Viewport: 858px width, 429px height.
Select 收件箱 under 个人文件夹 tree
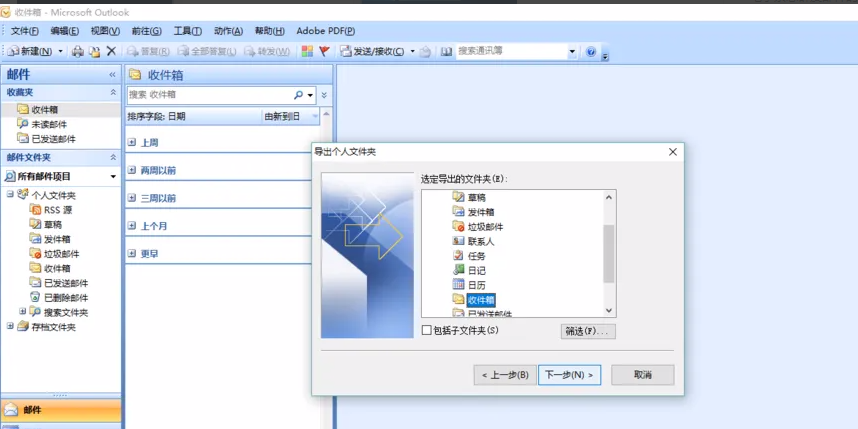pos(50,269)
